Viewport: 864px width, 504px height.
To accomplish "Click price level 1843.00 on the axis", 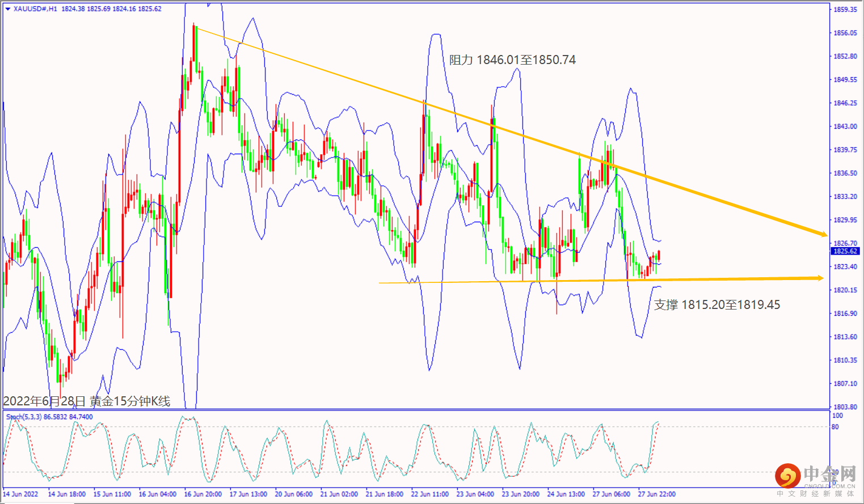I will [845, 126].
